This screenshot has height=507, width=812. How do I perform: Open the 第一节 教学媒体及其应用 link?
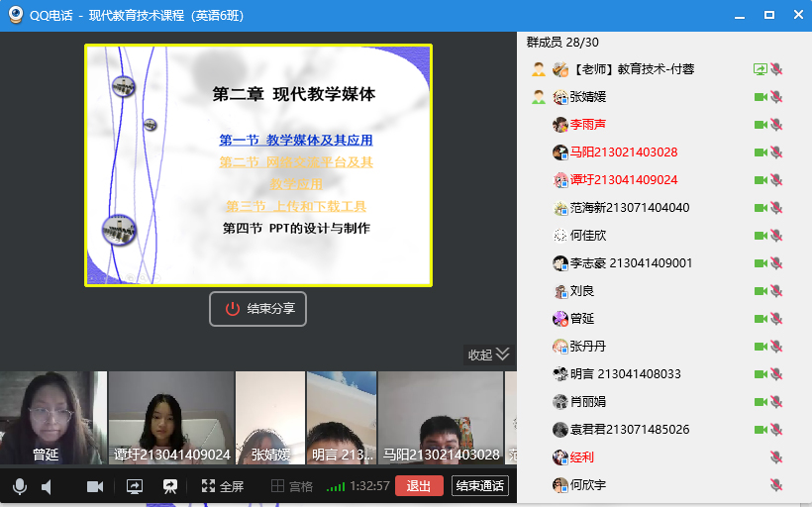295,140
